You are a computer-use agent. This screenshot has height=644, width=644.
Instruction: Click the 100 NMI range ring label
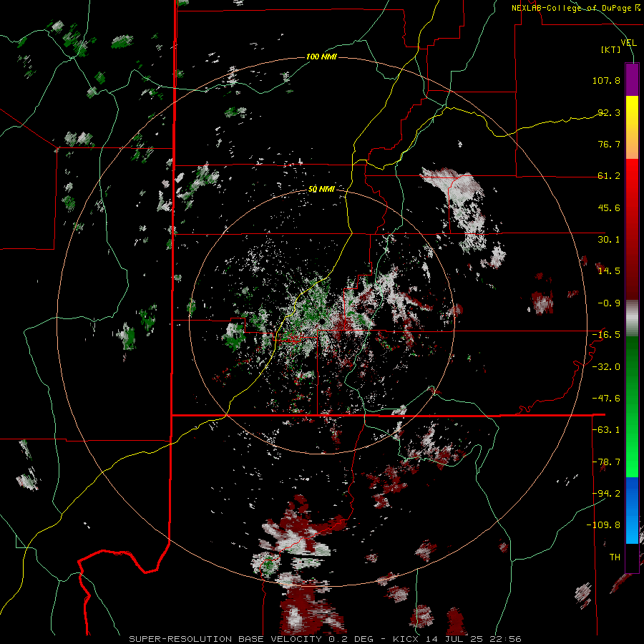click(x=321, y=57)
